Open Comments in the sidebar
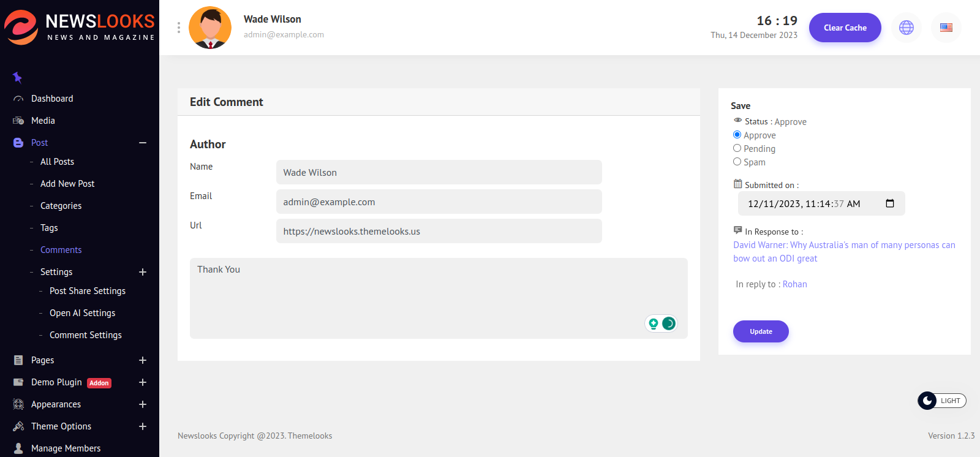Image resolution: width=980 pixels, height=457 pixels. 61,250
